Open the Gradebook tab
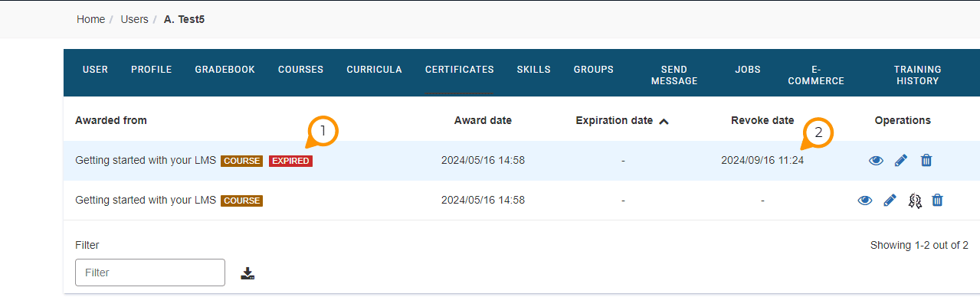 [225, 70]
